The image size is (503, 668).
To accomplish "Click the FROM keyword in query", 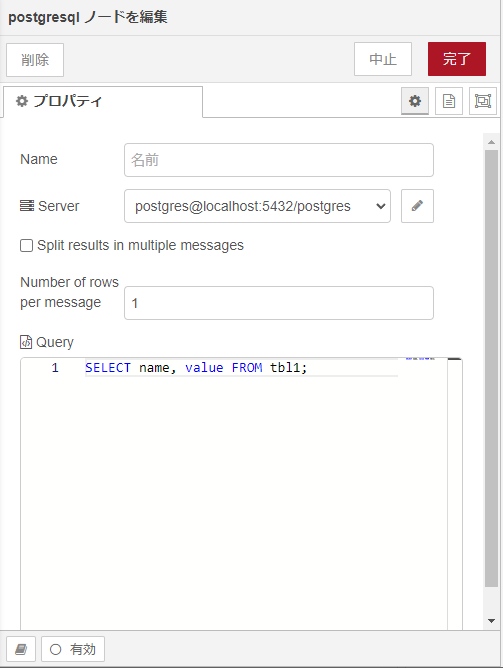I will [247, 368].
